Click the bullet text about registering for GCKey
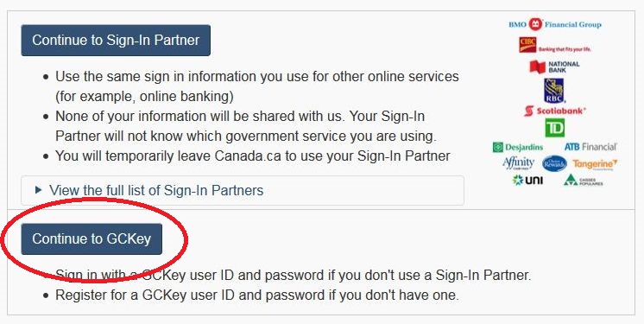Viewport: 644px width, 324px height. (256, 295)
